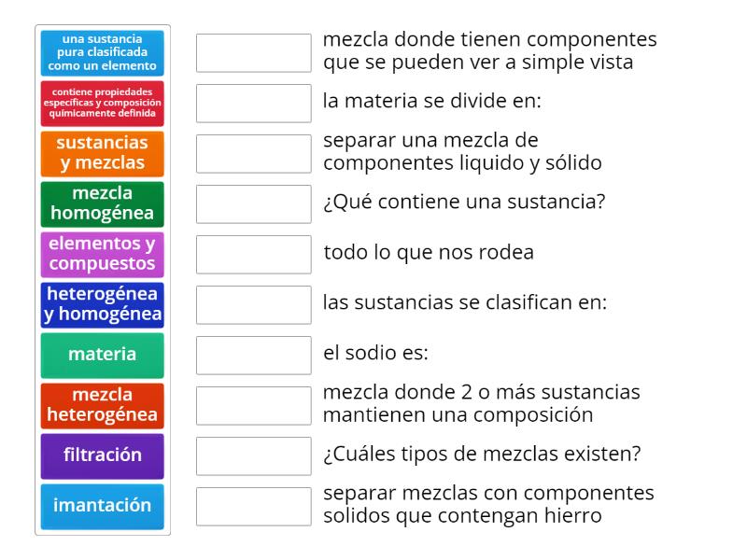Image resolution: width=747 pixels, height=560 pixels.
Task: Select the blue 'una sustancia pura clasificada' tile
Action: pos(103,53)
